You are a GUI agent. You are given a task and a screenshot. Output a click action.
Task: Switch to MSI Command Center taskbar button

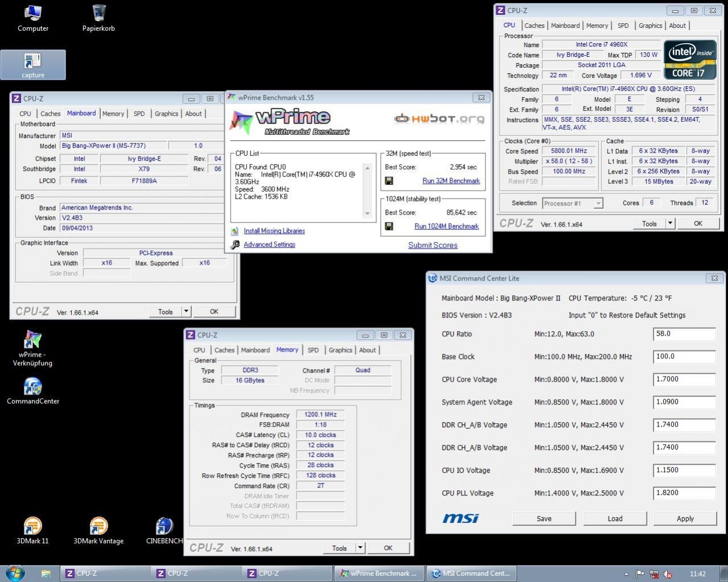471,573
